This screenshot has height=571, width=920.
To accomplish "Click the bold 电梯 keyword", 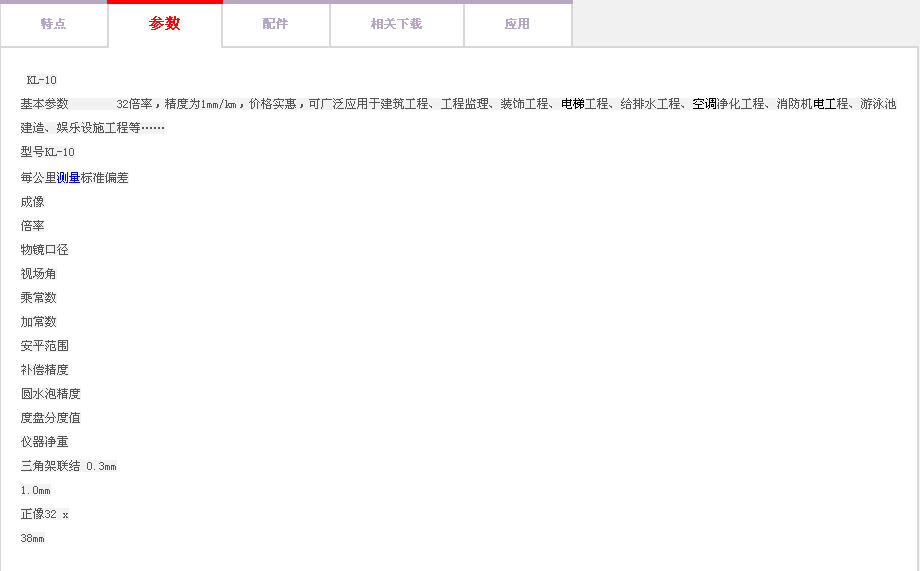I will click(x=572, y=104).
